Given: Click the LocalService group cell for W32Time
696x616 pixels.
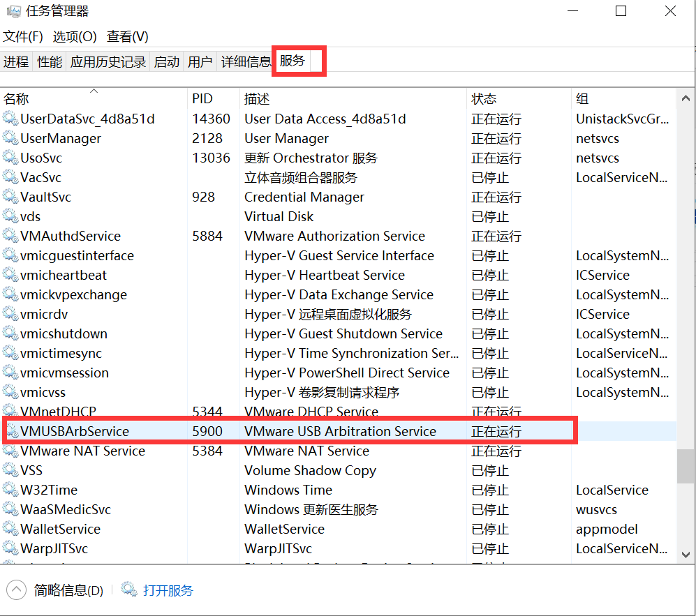Looking at the screenshot, I should click(612, 489).
